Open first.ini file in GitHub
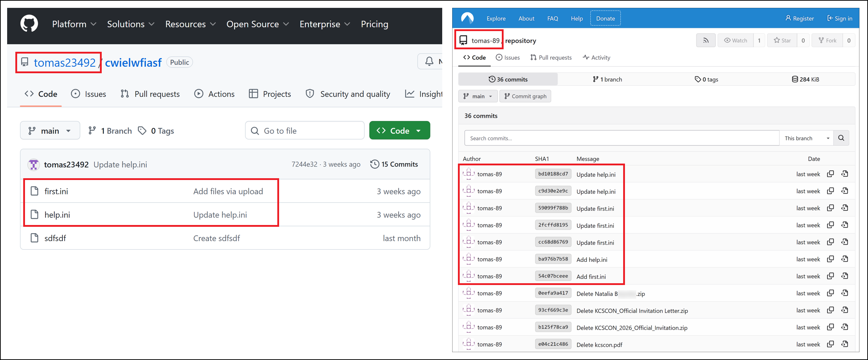 coord(56,191)
